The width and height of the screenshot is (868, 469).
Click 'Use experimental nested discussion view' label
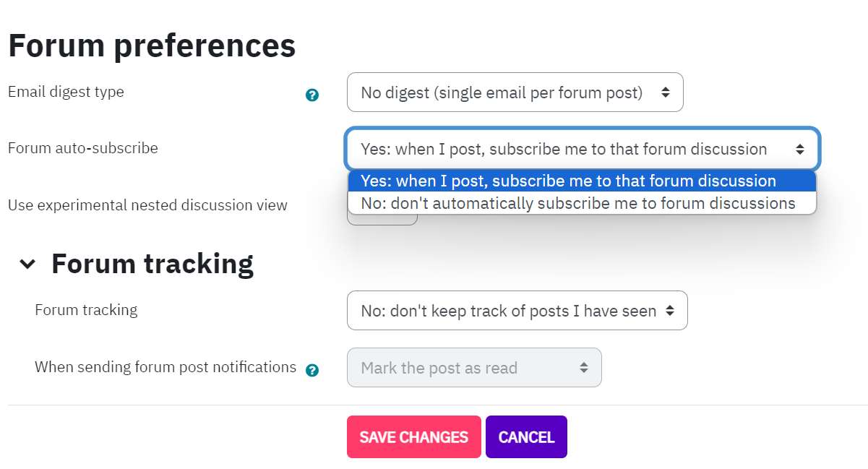coord(147,205)
